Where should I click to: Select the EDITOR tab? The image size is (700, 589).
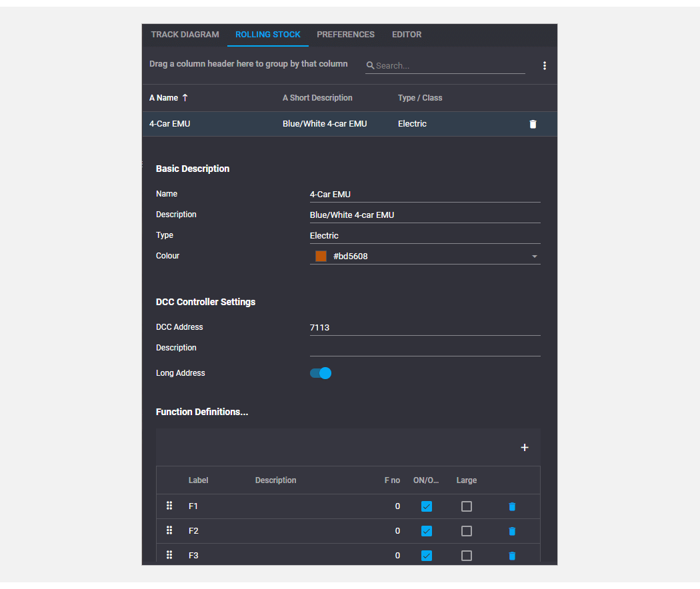point(407,35)
